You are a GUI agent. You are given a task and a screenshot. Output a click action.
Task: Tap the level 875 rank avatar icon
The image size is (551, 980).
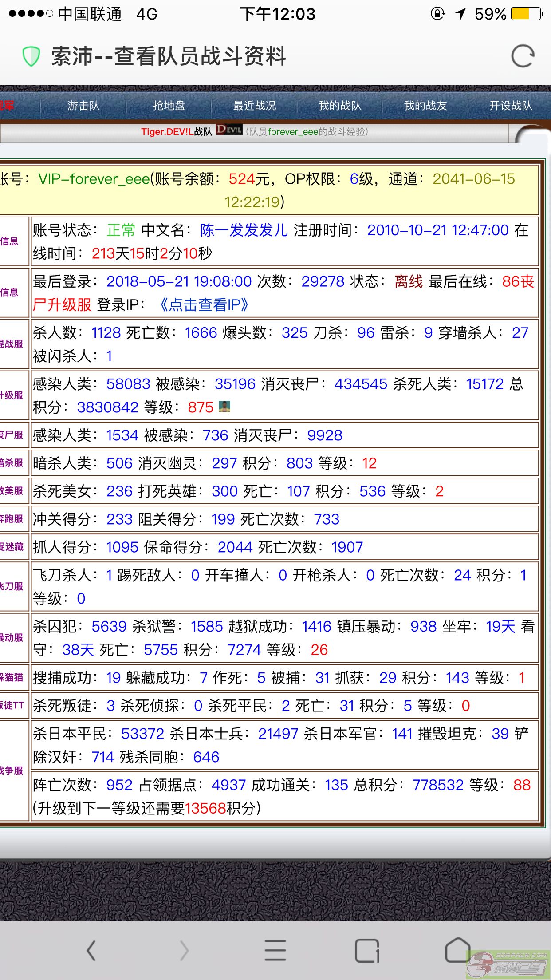[224, 407]
